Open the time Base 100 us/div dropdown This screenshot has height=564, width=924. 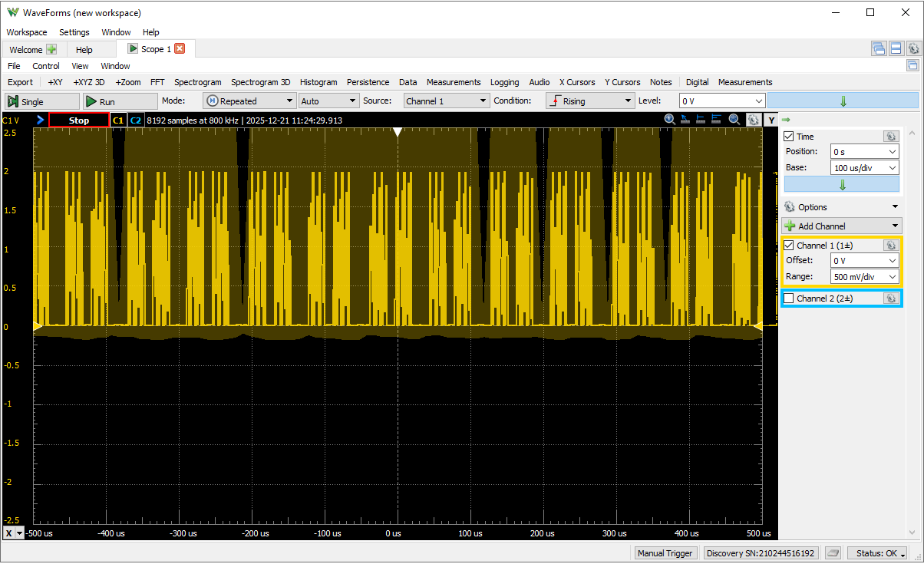[864, 168]
